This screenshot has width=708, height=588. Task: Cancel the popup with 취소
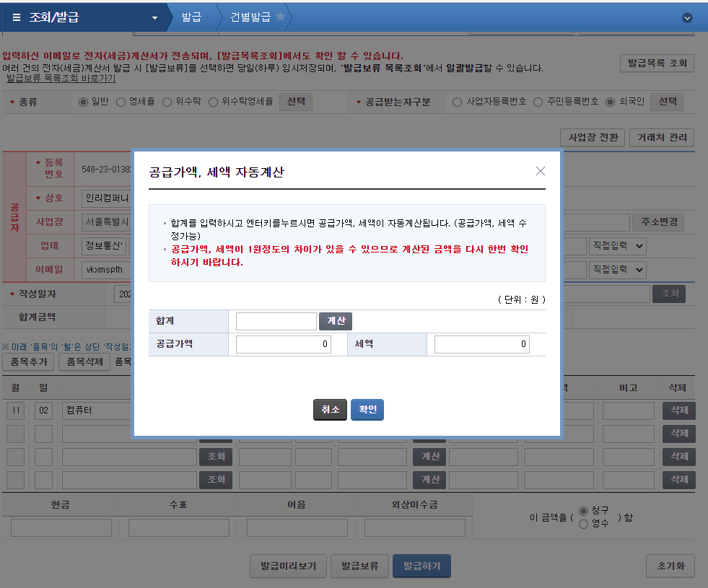pyautogui.click(x=330, y=409)
